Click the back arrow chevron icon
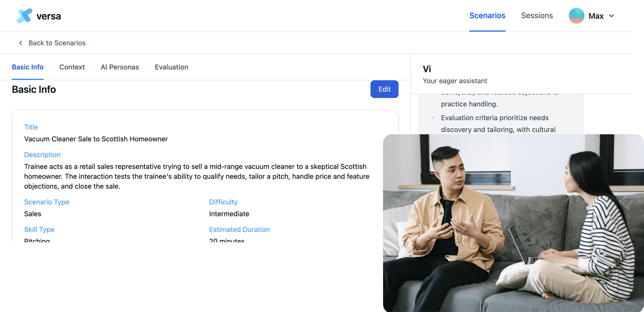This screenshot has width=644, height=312. click(21, 43)
